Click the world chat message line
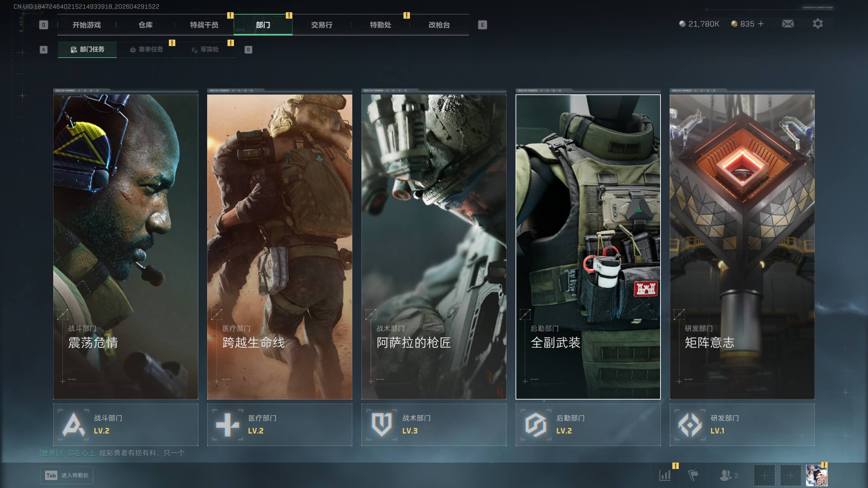Screen dimensions: 868x488 112,453
